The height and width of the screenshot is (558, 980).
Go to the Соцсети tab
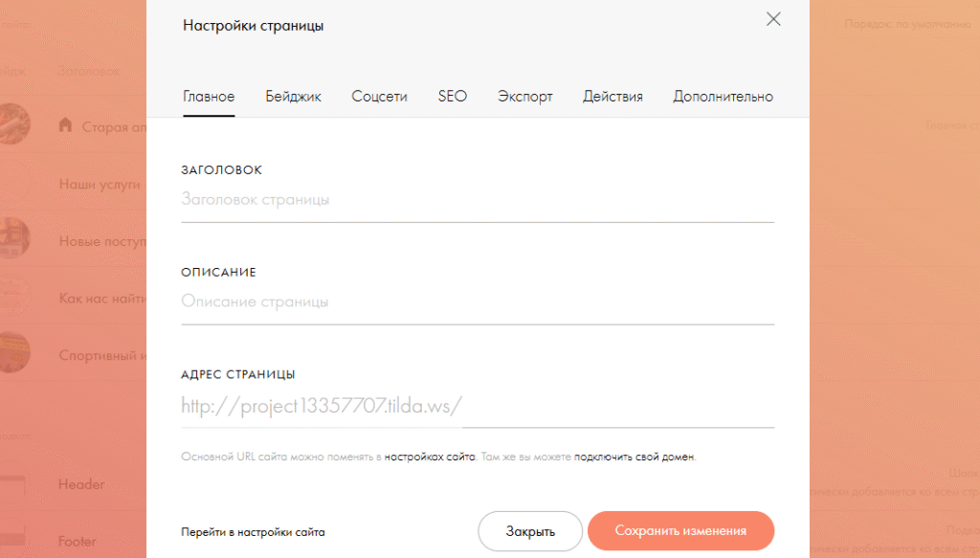tap(379, 97)
